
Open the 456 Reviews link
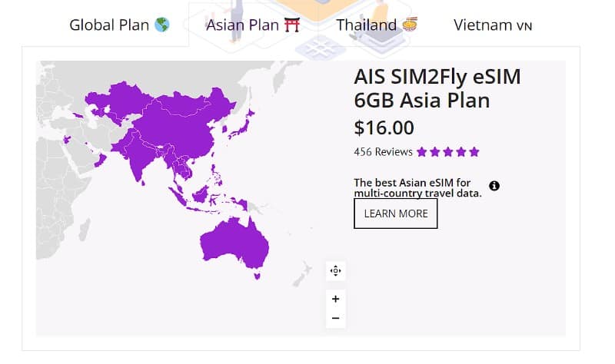(383, 152)
